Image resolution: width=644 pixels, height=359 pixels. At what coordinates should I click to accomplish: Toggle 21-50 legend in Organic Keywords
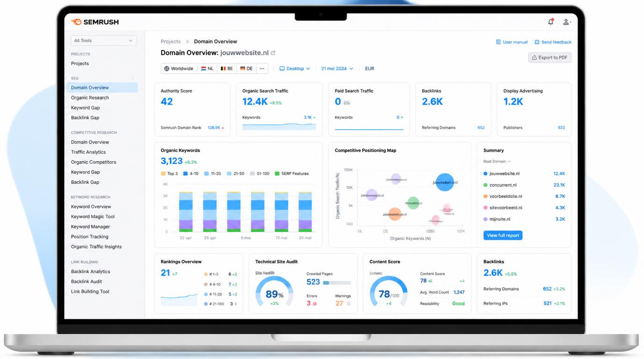(235, 173)
